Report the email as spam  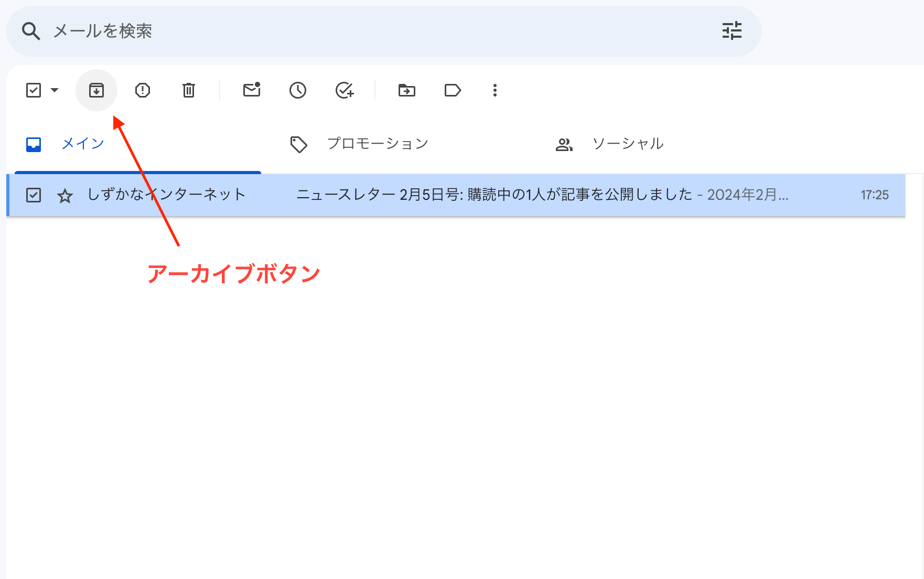[143, 90]
